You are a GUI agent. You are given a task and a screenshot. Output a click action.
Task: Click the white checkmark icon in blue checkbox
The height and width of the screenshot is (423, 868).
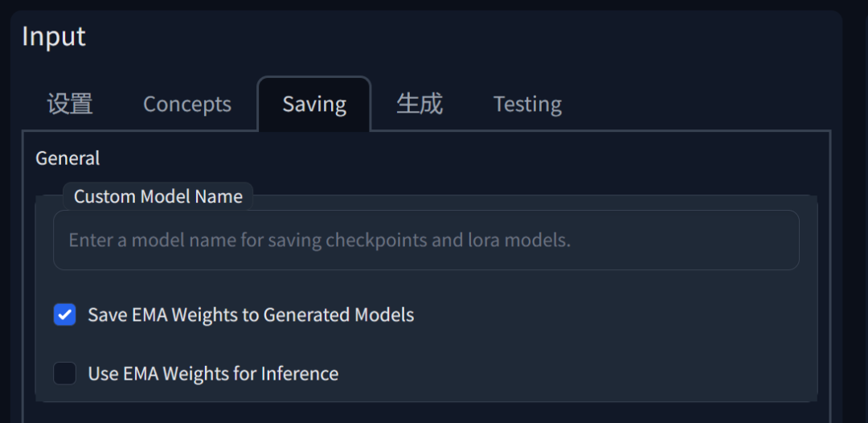[65, 314]
